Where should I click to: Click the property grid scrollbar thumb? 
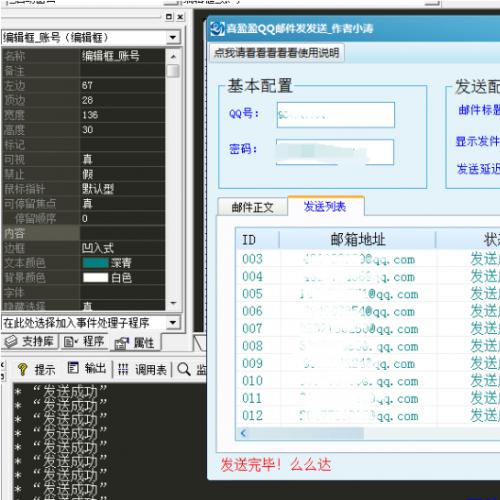(x=173, y=71)
